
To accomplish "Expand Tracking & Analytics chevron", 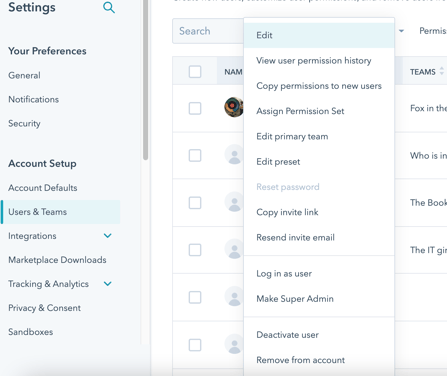I will [x=107, y=284].
